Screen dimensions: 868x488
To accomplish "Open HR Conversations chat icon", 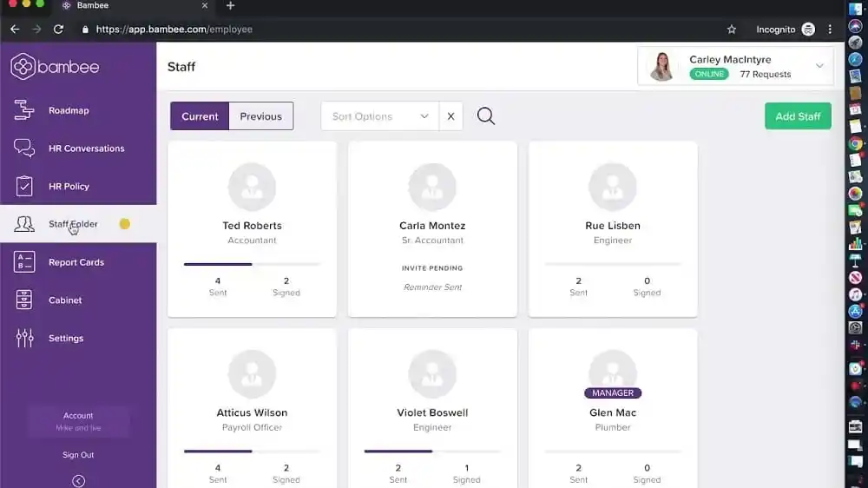I will [x=24, y=148].
